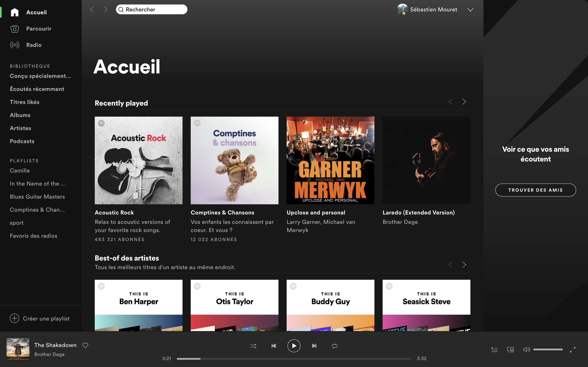The height and width of the screenshot is (367, 588).
Task: Open the play queue icon
Action: click(x=494, y=349)
